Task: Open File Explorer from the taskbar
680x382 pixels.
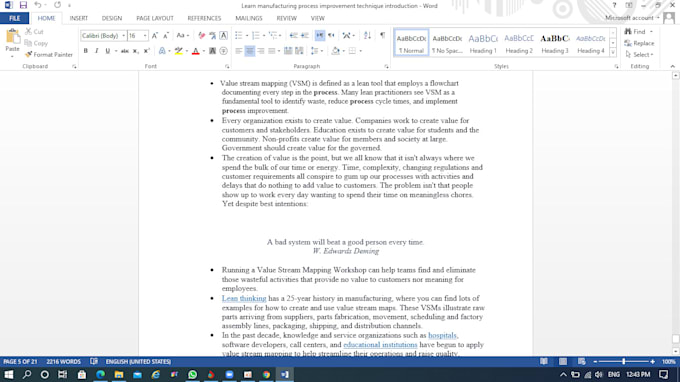Action: 119,374
